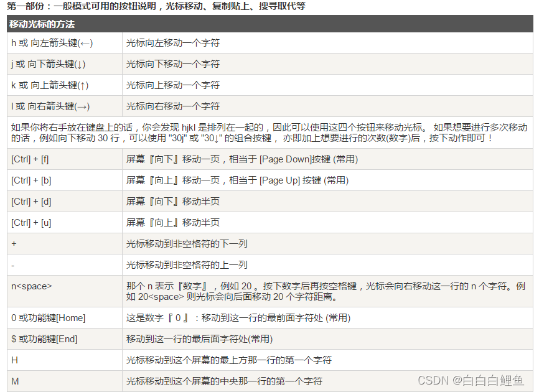Click the description '光标向上移动一个字符'
The height and width of the screenshot is (392, 534).
[173, 85]
